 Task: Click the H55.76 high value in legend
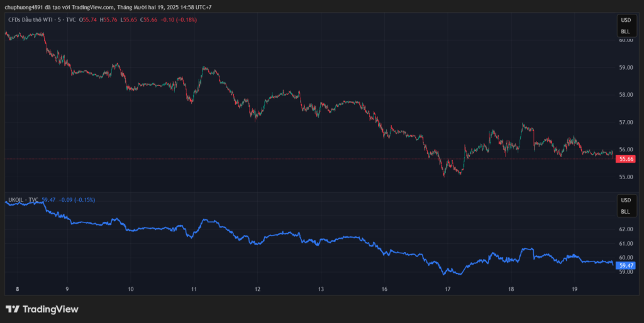pos(109,20)
